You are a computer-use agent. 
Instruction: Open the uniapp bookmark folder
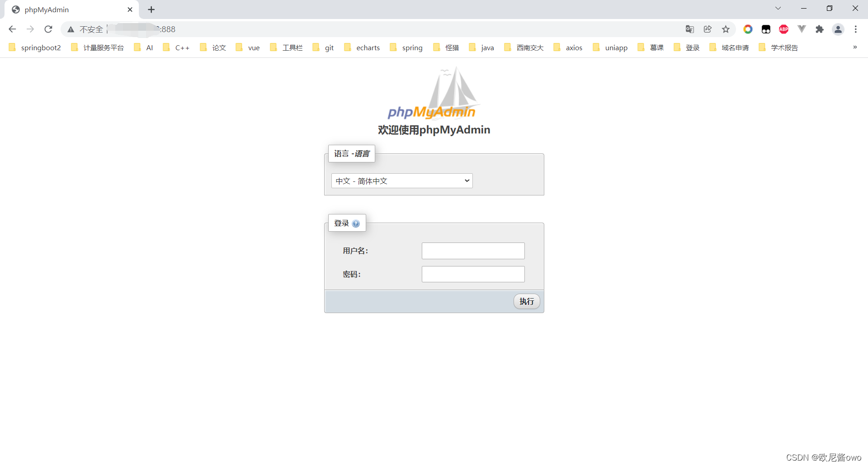coord(610,48)
